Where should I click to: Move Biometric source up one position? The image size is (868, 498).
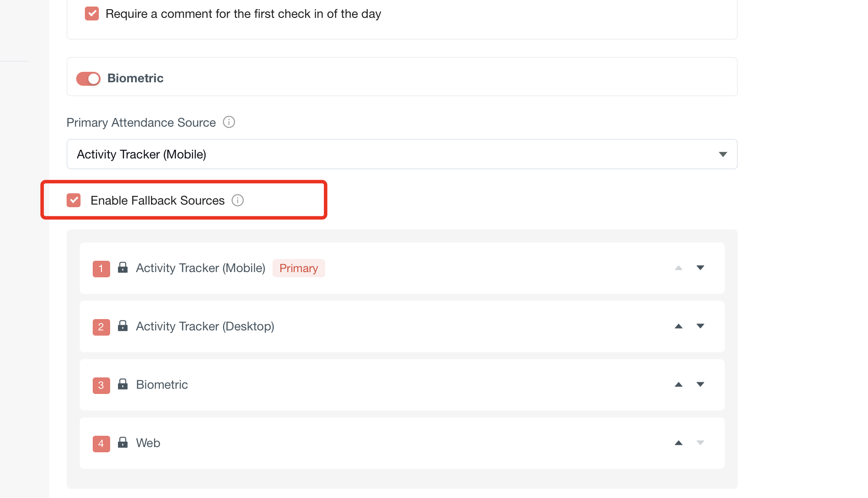pos(678,384)
